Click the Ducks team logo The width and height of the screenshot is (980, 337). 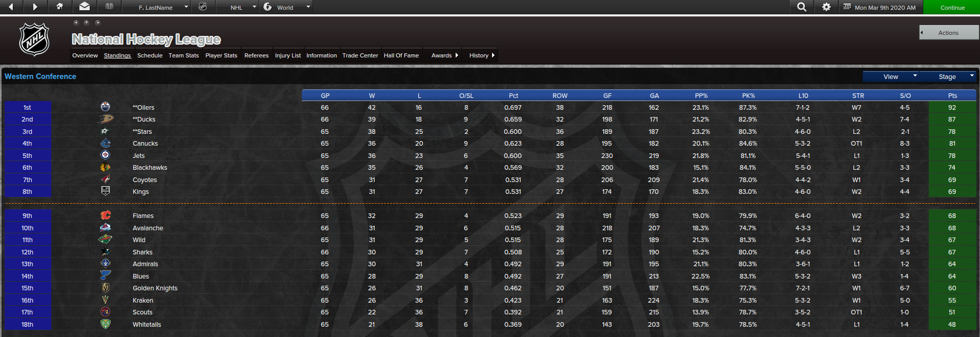click(105, 119)
